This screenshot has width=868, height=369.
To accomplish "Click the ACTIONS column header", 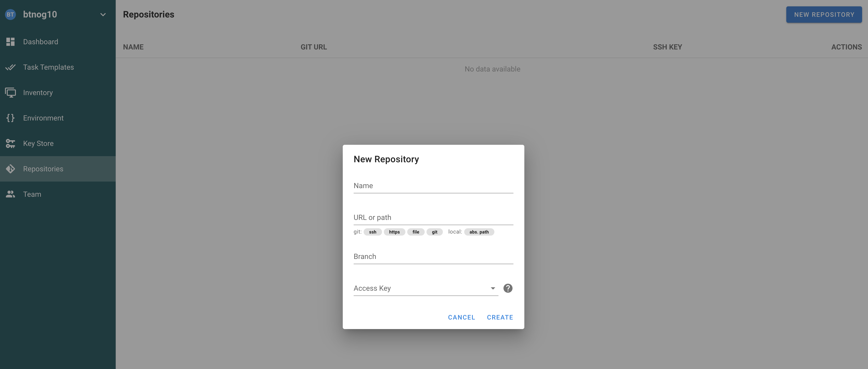I will (x=846, y=47).
